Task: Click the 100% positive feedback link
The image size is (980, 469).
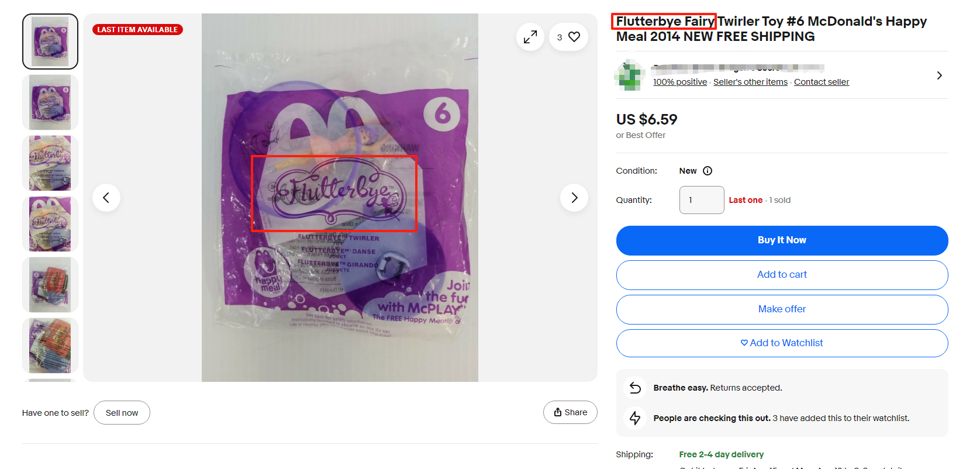Action: coord(679,82)
